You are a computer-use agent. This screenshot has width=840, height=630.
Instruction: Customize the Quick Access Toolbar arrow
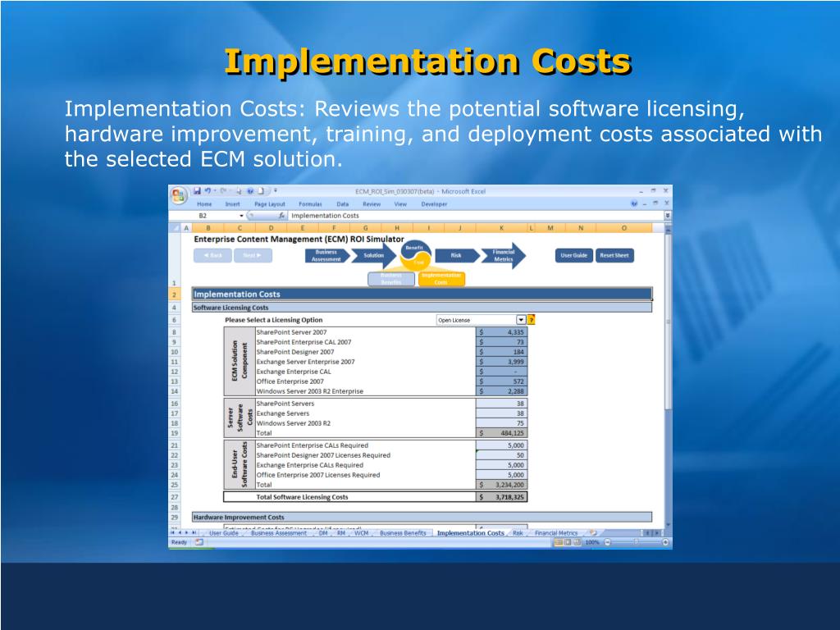276,190
